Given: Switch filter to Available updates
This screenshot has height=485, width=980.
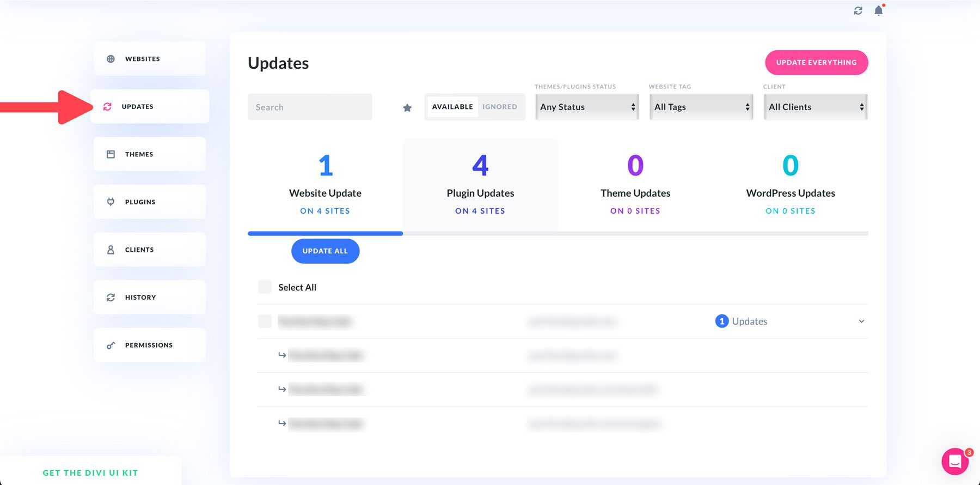Looking at the screenshot, I should pyautogui.click(x=452, y=107).
